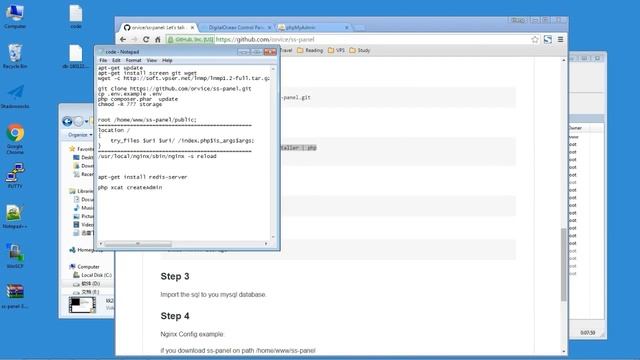640x360 pixels.
Task: Open Chrome home page button
Action: [158, 40]
